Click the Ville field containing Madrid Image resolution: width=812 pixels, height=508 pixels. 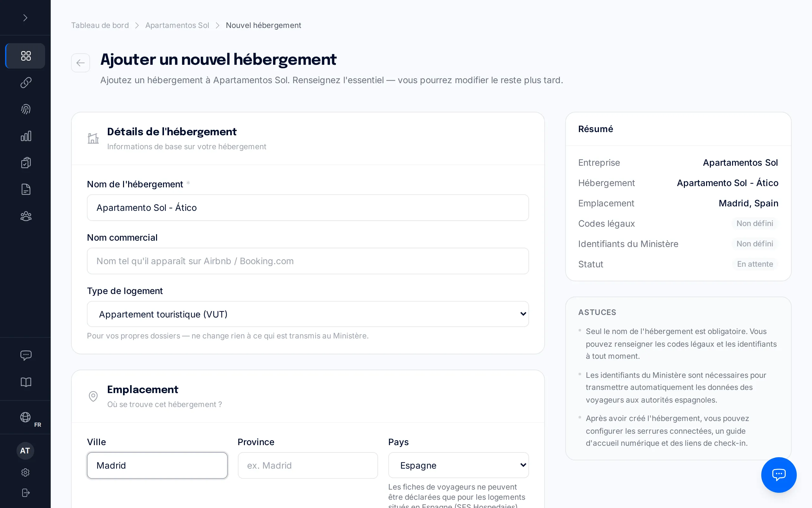(157, 465)
